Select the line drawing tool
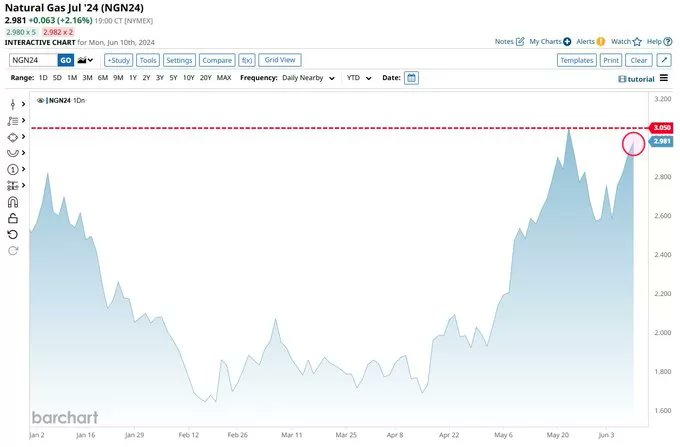The image size is (680, 447). pyautogui.click(x=13, y=121)
